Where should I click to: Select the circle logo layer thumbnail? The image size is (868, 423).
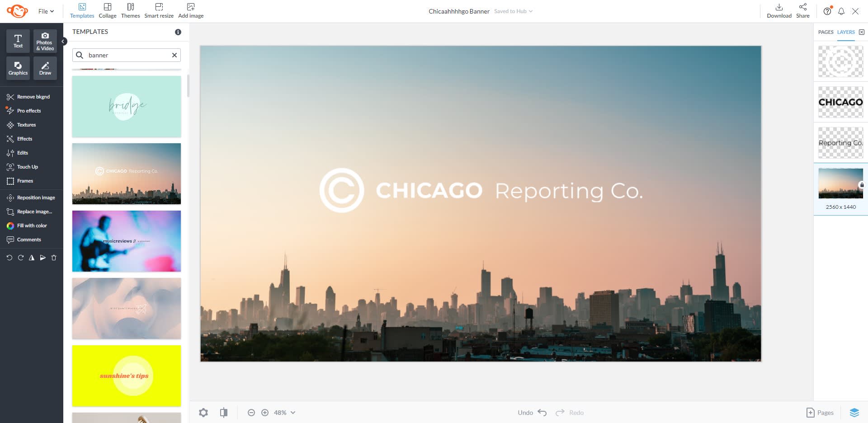point(841,61)
